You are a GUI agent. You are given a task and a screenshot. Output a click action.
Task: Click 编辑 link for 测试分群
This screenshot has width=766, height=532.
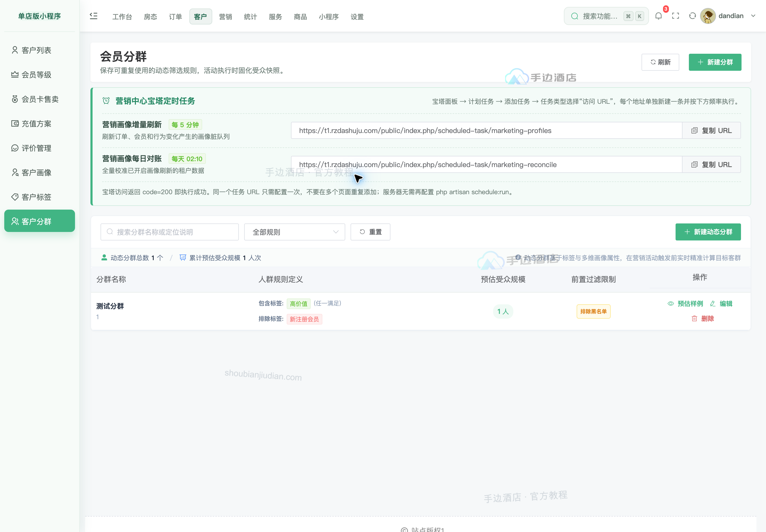721,303
